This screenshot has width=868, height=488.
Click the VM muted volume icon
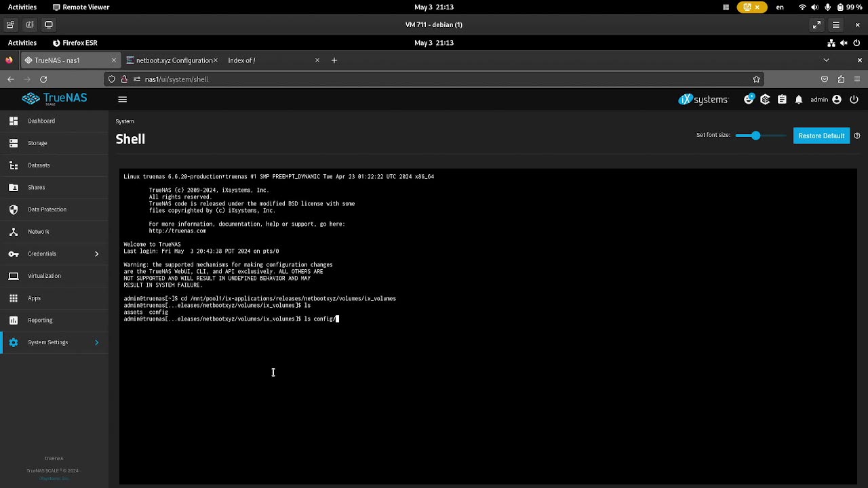[x=844, y=43]
